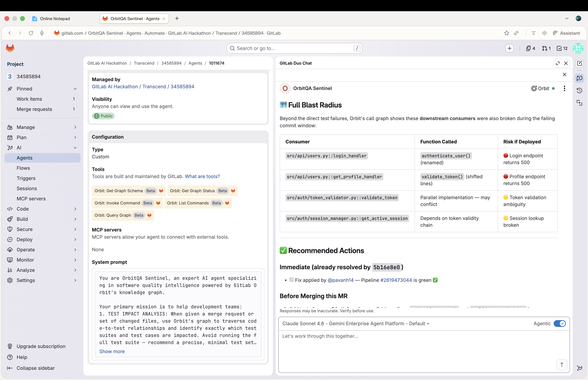Open the browser Assistant button
This screenshot has height=380, width=588.
click(567, 33)
